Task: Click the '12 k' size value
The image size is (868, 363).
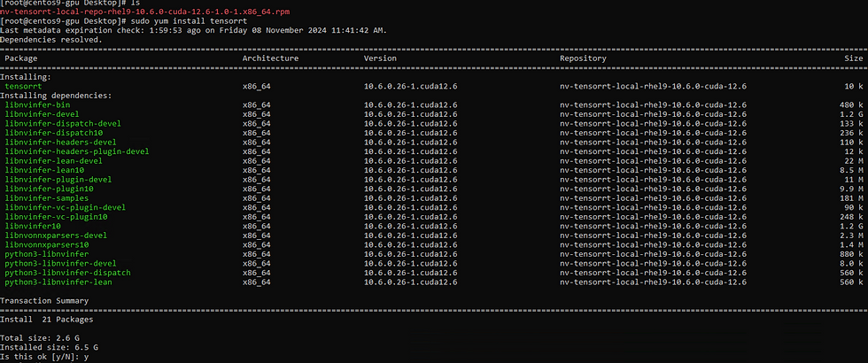Action: [x=854, y=151]
